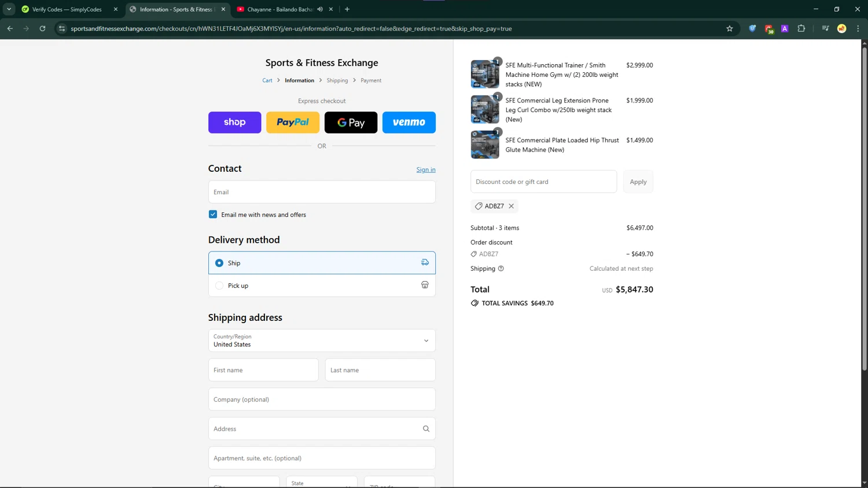Click the Multi-Functional Trainer product thumbnail

pyautogui.click(x=485, y=74)
